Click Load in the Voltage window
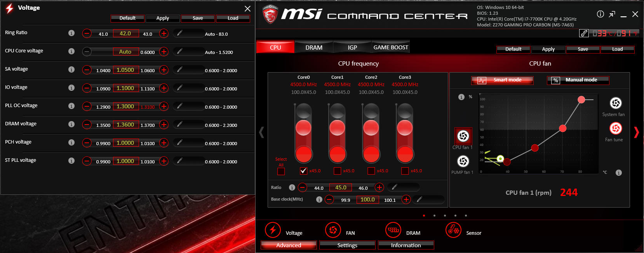Image resolution: width=644 pixels, height=253 pixels. pos(233,18)
